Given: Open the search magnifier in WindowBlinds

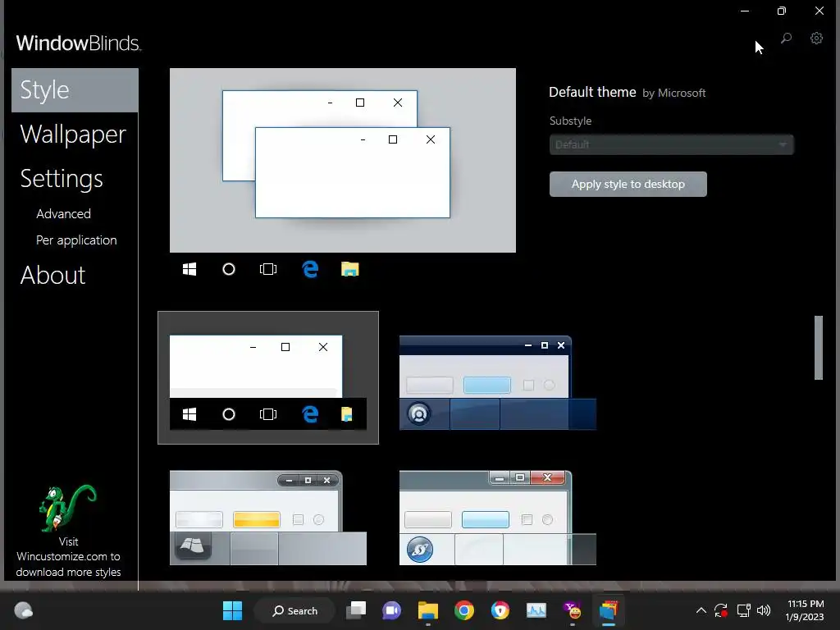Looking at the screenshot, I should [x=786, y=39].
